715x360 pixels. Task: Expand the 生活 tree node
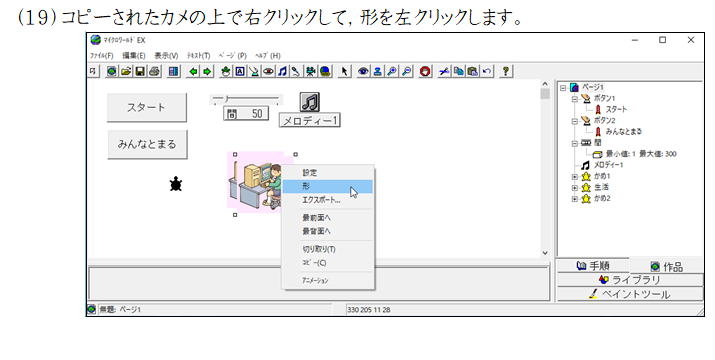(x=575, y=188)
